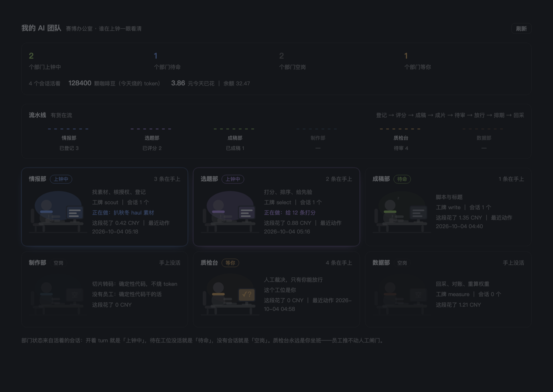553x392 pixels.
Task: Select the 数据部 pipeline stage
Action: pyautogui.click(x=484, y=139)
